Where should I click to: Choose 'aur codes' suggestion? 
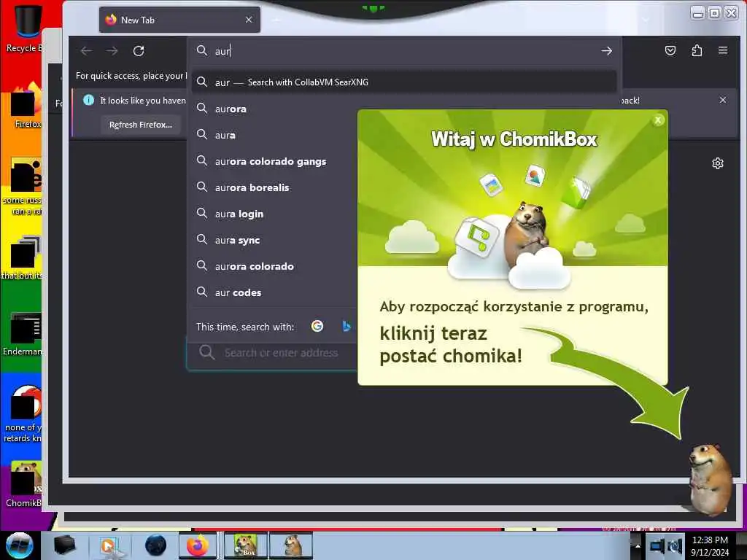tap(239, 292)
